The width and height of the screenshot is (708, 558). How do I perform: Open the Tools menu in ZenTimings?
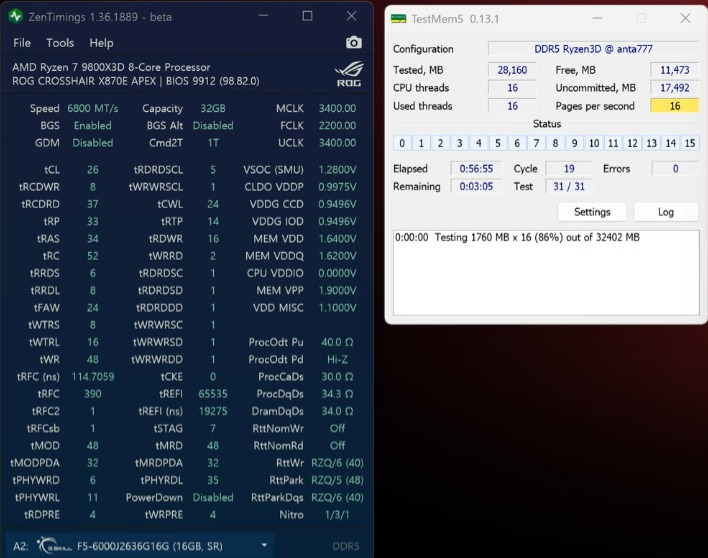(60, 43)
